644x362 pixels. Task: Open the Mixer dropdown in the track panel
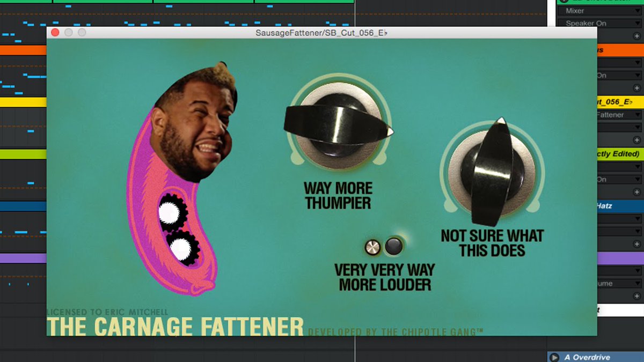[600, 11]
